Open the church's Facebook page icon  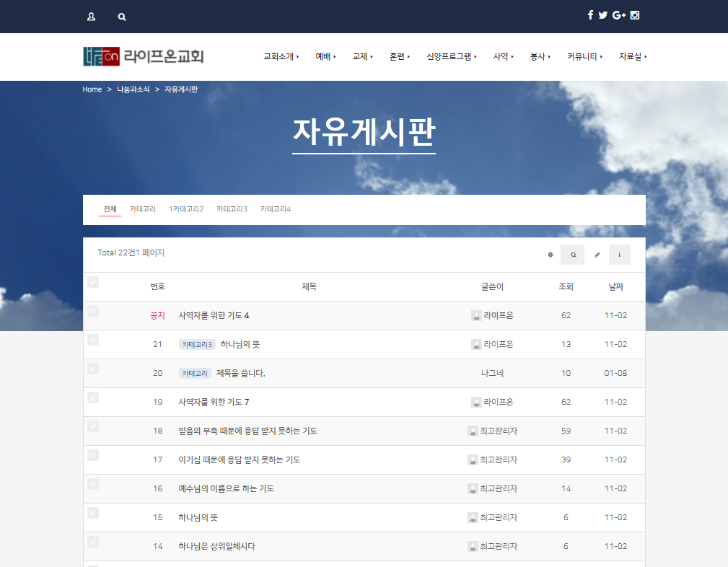(590, 14)
